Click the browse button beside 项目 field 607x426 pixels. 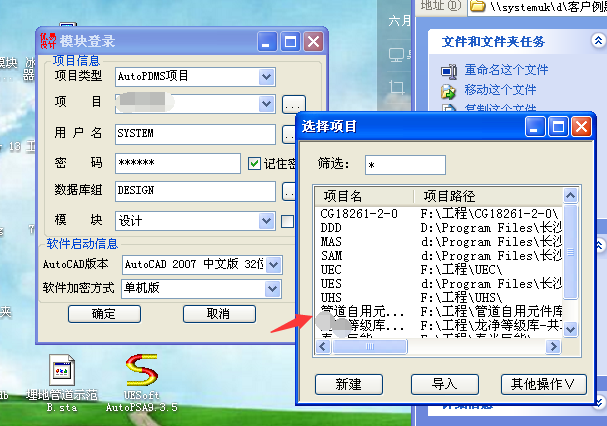click(292, 104)
